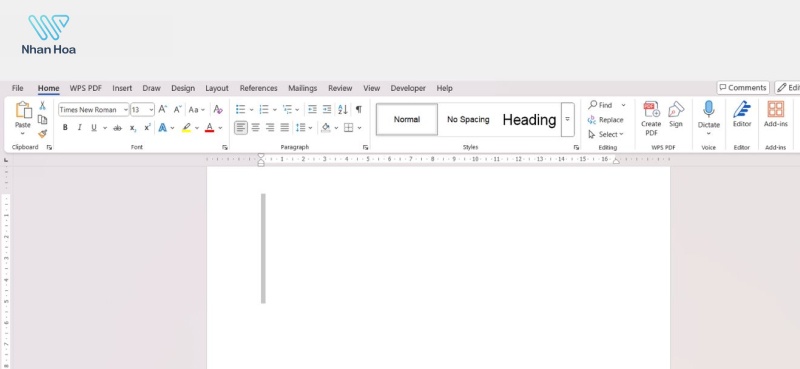Click the Multilevel List icon

[287, 109]
